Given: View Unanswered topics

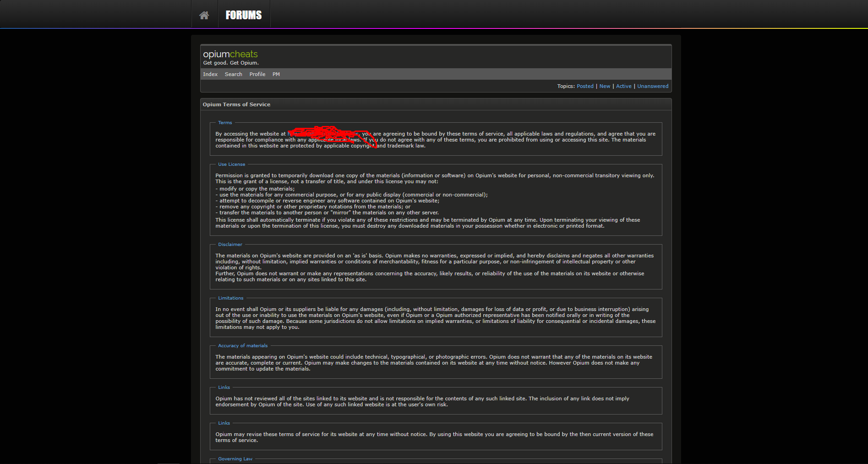Looking at the screenshot, I should [653, 86].
